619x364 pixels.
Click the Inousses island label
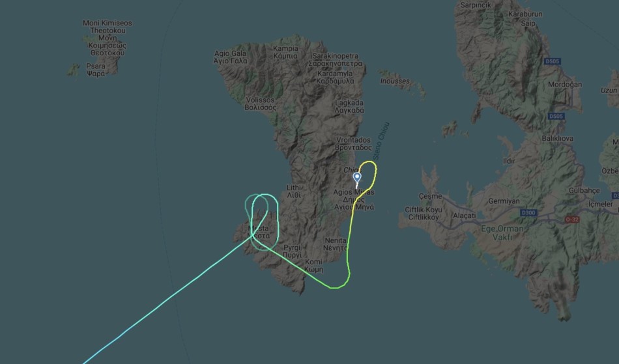(x=395, y=81)
